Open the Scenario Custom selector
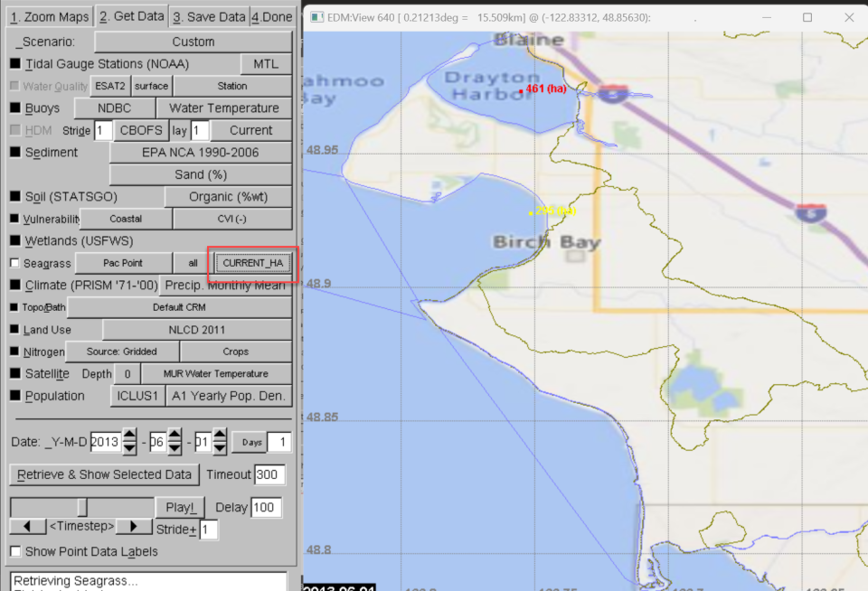Screen dimensions: 868x591 click(x=193, y=42)
